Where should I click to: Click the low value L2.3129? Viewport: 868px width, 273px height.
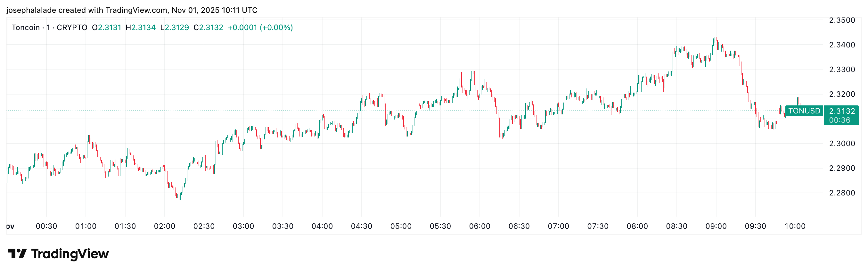tap(175, 27)
